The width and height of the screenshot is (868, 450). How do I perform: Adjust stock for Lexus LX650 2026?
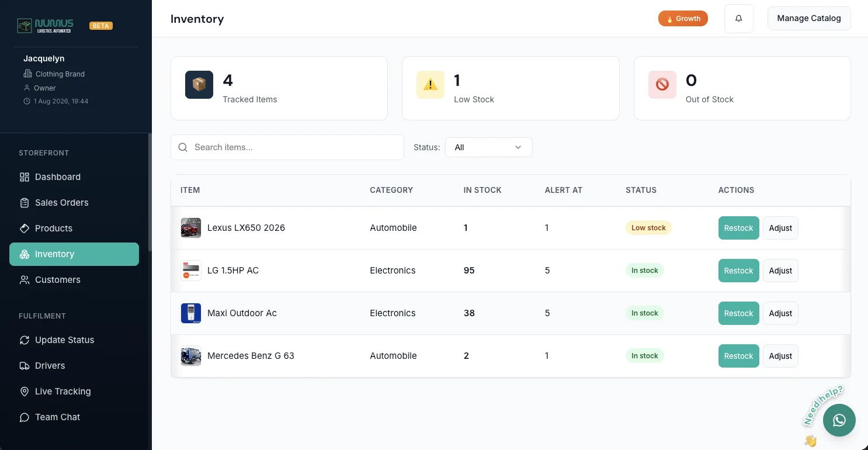pyautogui.click(x=780, y=228)
